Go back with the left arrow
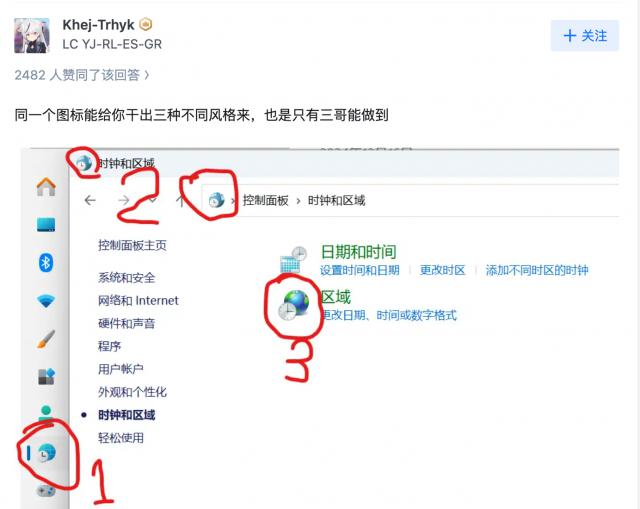The height and width of the screenshot is (509, 640). [x=90, y=200]
